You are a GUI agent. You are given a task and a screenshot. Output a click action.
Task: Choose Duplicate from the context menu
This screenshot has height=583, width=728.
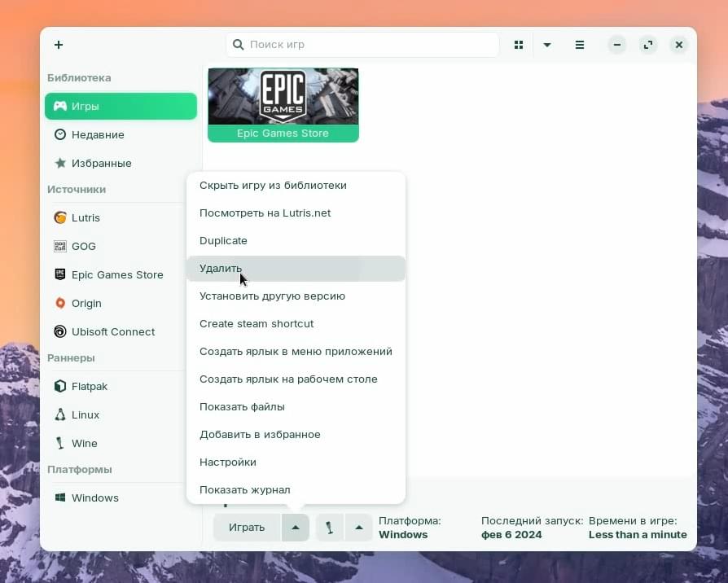tap(296, 240)
